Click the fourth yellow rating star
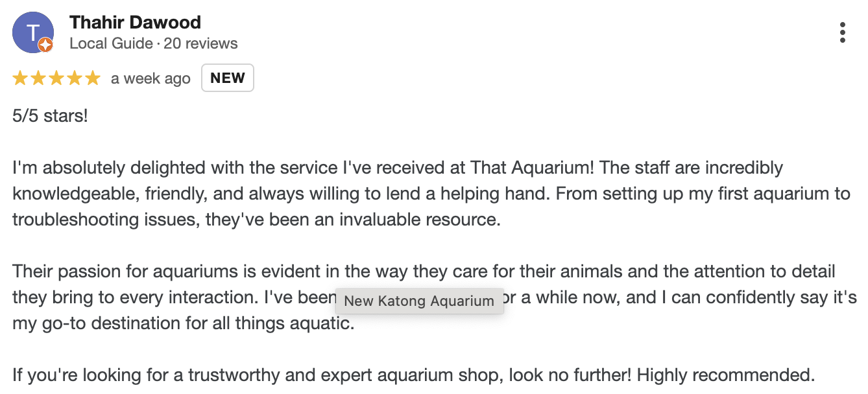 pyautogui.click(x=75, y=78)
